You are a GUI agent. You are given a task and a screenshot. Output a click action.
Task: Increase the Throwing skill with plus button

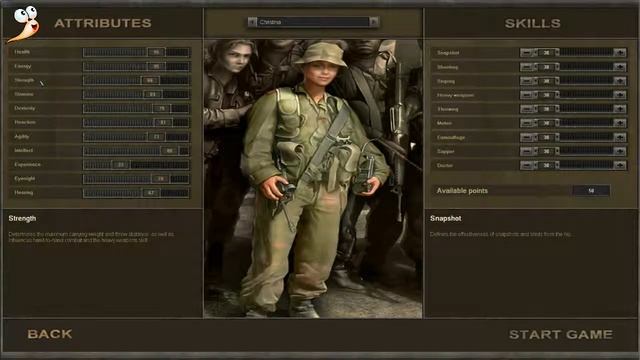pos(620,109)
